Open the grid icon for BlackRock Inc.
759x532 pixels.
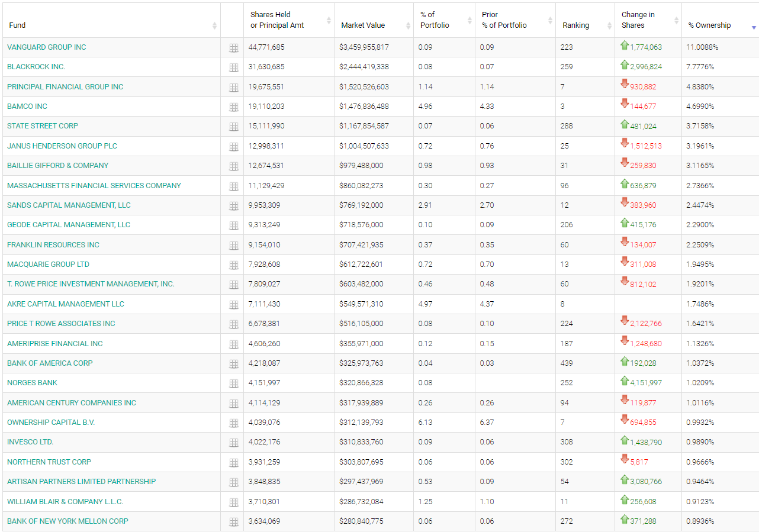point(234,67)
